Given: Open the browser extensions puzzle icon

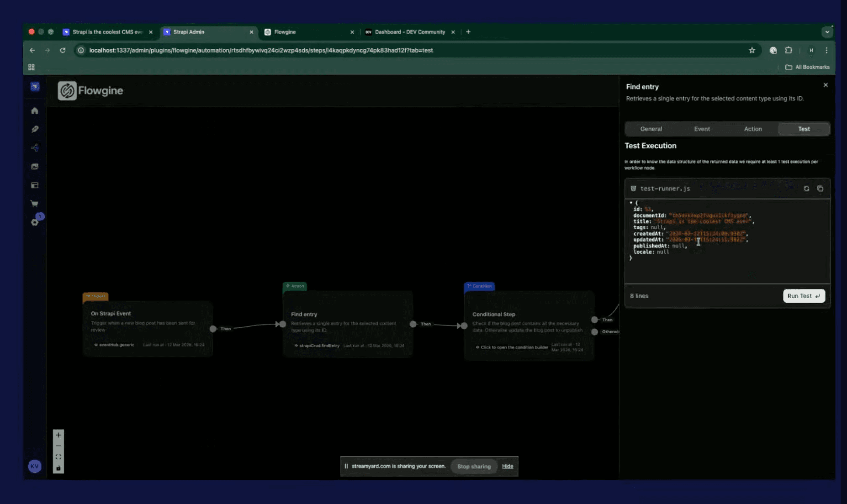Looking at the screenshot, I should 789,50.
